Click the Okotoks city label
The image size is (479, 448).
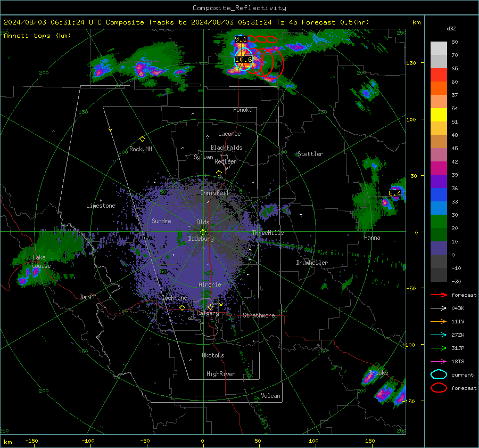click(x=213, y=355)
